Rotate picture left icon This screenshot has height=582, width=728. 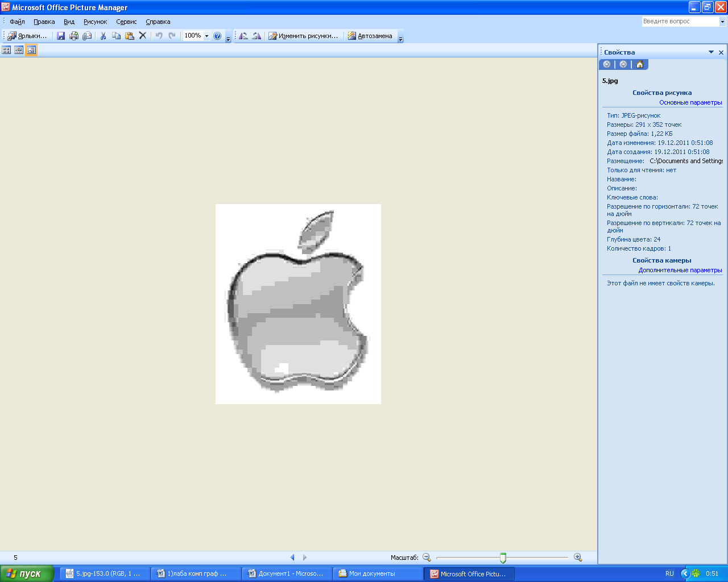(x=243, y=36)
